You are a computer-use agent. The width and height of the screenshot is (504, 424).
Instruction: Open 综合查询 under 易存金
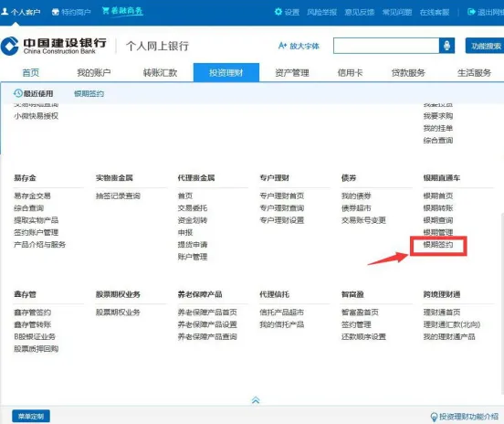[x=28, y=207]
